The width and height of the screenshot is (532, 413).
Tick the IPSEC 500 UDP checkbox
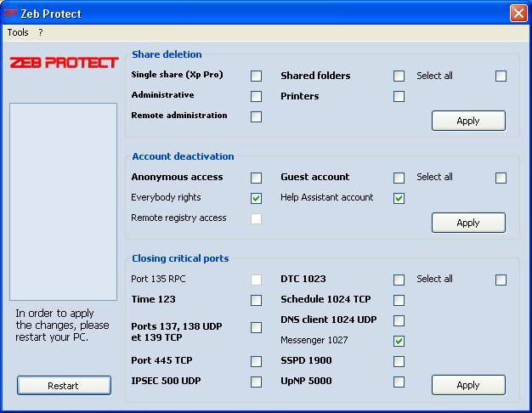[x=256, y=382]
